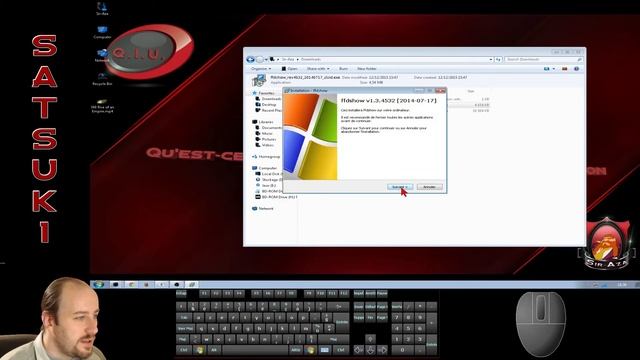Open the Music library

point(264,133)
